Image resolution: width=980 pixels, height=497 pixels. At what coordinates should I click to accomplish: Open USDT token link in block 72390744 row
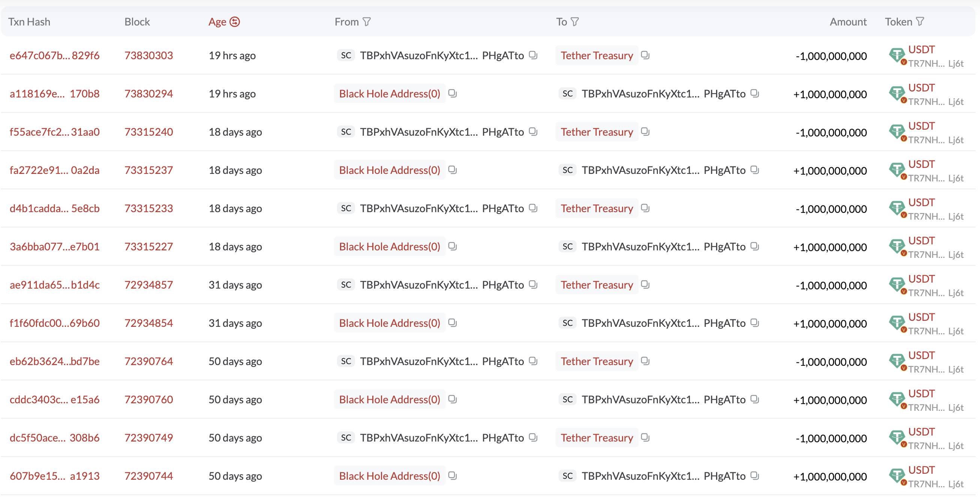(x=922, y=470)
